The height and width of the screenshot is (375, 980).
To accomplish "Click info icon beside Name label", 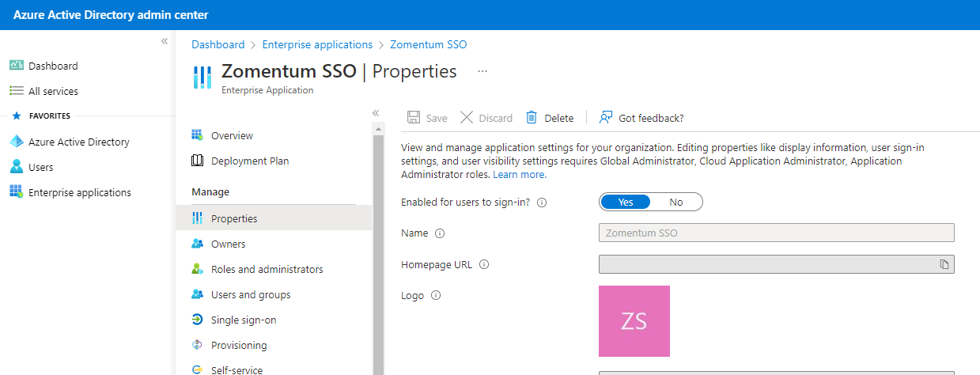I will 440,233.
